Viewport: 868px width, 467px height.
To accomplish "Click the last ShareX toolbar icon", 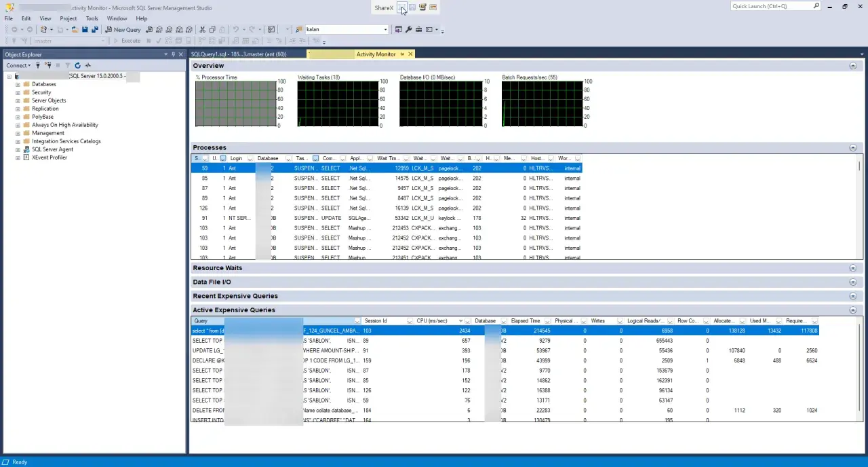I will pos(433,7).
